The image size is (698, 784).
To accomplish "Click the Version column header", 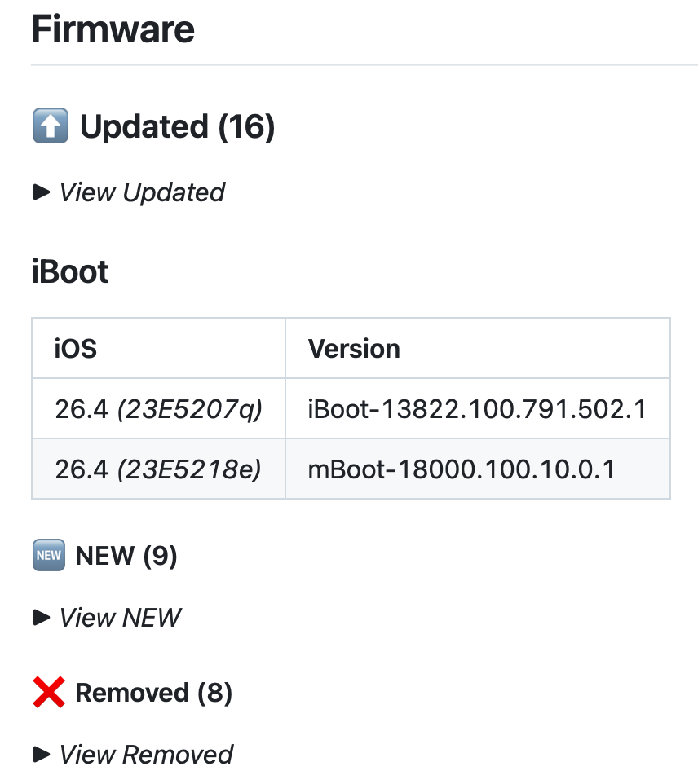I will pos(354,349).
